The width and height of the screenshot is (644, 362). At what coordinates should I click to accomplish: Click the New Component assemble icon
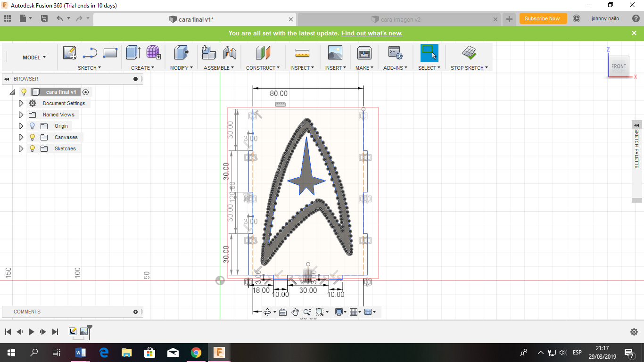tap(209, 53)
